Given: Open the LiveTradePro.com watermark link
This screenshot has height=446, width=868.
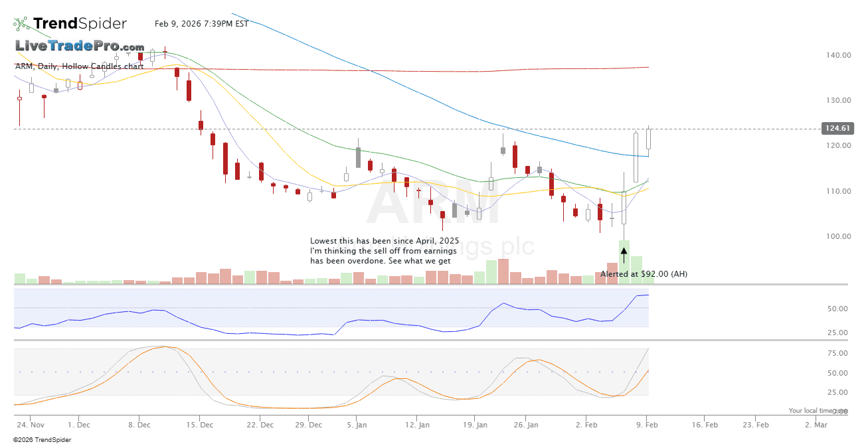Looking at the screenshot, I should tap(80, 46).
